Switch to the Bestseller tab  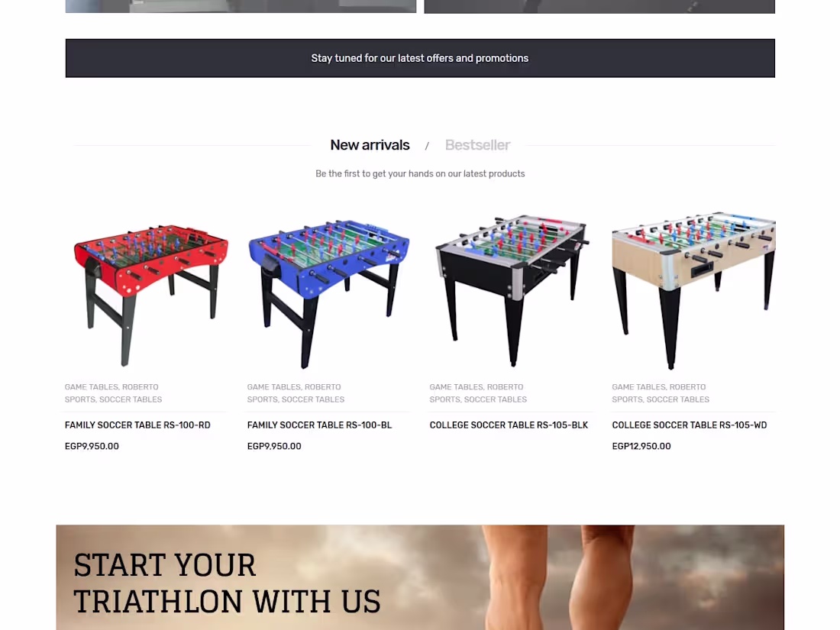(x=477, y=145)
